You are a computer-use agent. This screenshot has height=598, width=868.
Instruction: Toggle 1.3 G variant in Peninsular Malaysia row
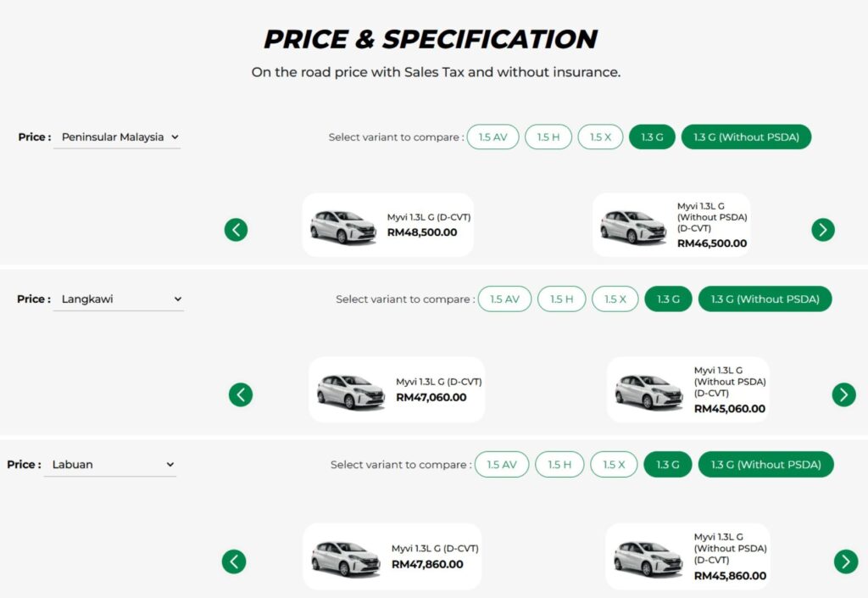[652, 137]
